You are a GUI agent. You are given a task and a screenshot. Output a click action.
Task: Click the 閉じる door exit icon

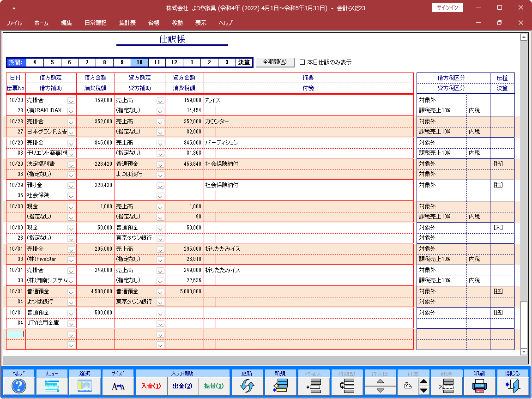[512, 386]
